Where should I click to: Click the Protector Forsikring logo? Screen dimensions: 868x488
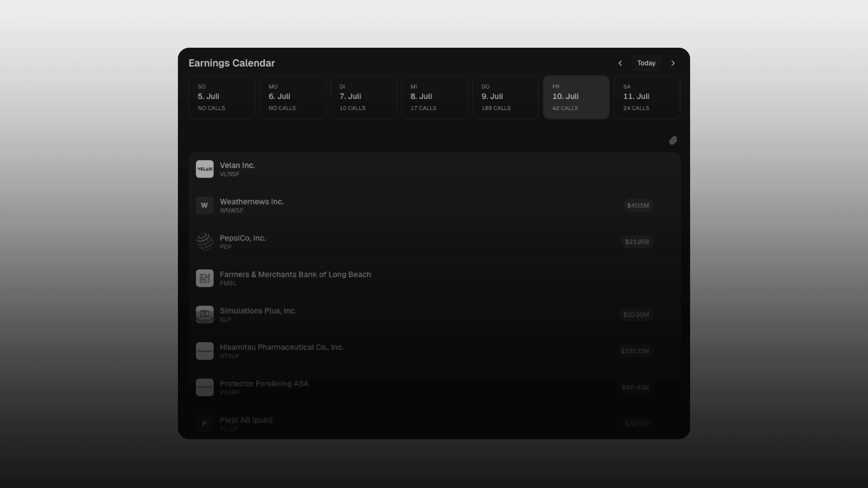pyautogui.click(x=205, y=388)
